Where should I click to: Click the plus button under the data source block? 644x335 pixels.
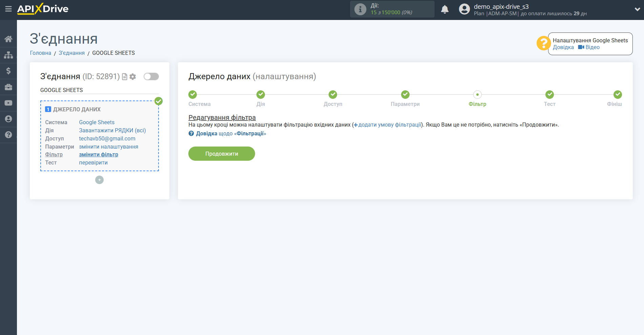(x=99, y=180)
